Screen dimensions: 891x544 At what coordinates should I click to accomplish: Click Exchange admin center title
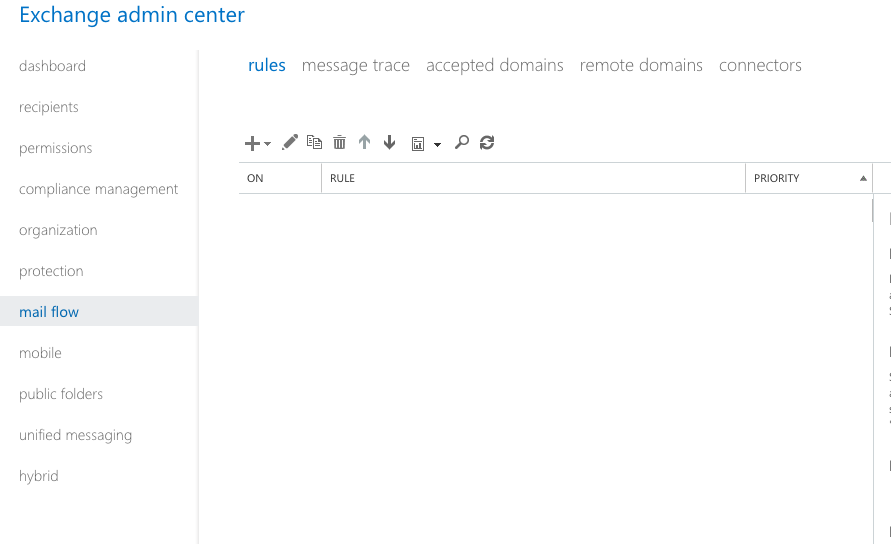click(132, 15)
